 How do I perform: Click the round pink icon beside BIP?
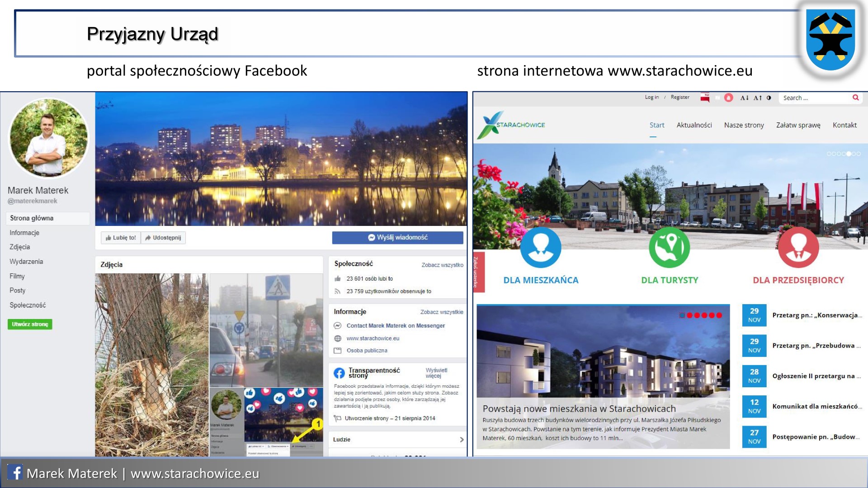point(728,98)
